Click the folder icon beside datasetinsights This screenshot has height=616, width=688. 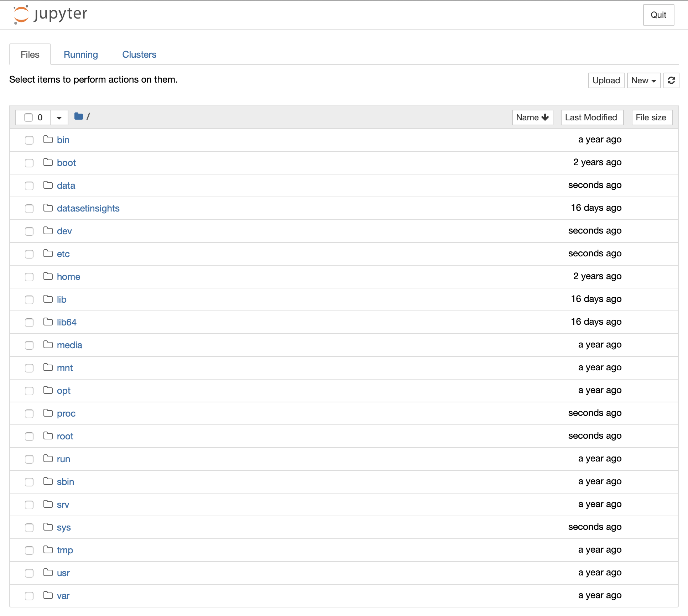point(48,208)
